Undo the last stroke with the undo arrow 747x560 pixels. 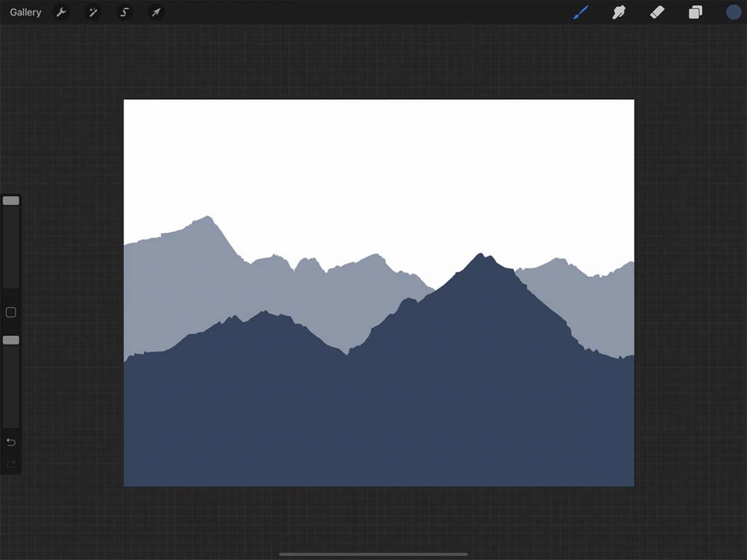[x=11, y=442]
